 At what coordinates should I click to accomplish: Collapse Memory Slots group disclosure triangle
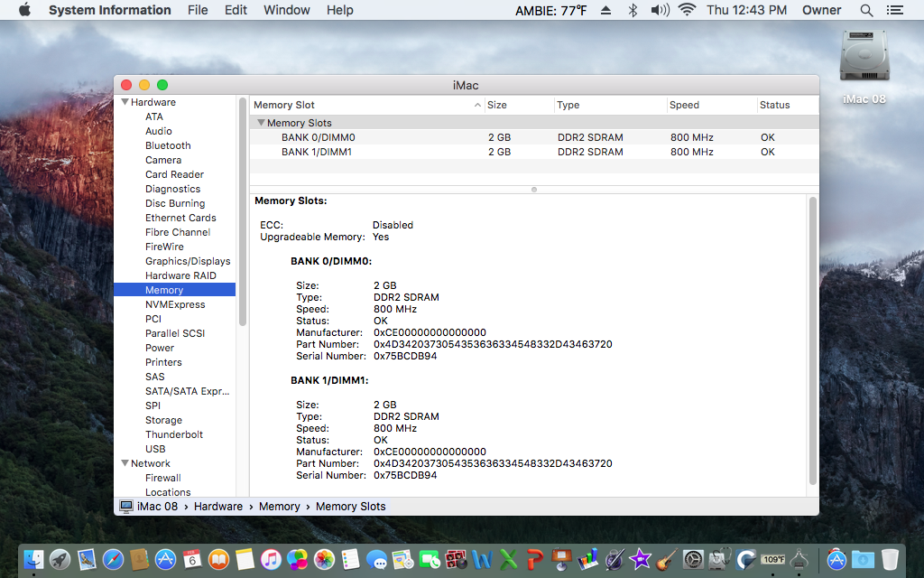261,123
